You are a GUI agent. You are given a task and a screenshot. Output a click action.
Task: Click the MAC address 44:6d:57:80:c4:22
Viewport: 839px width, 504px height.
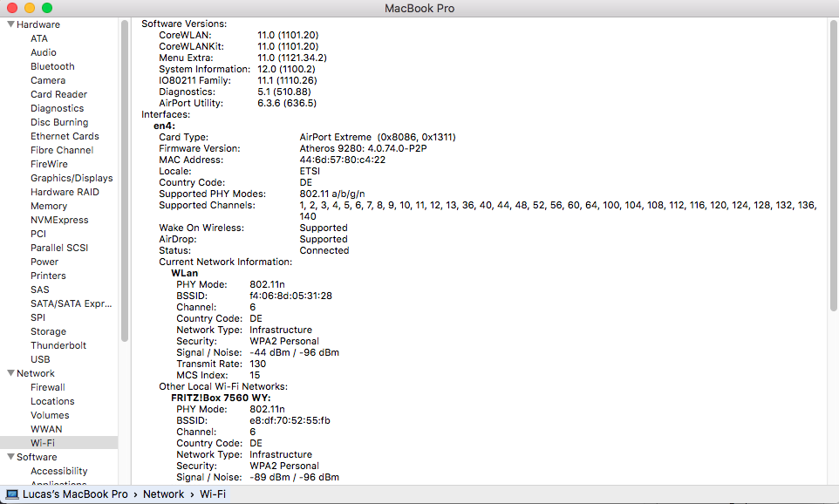[343, 160]
